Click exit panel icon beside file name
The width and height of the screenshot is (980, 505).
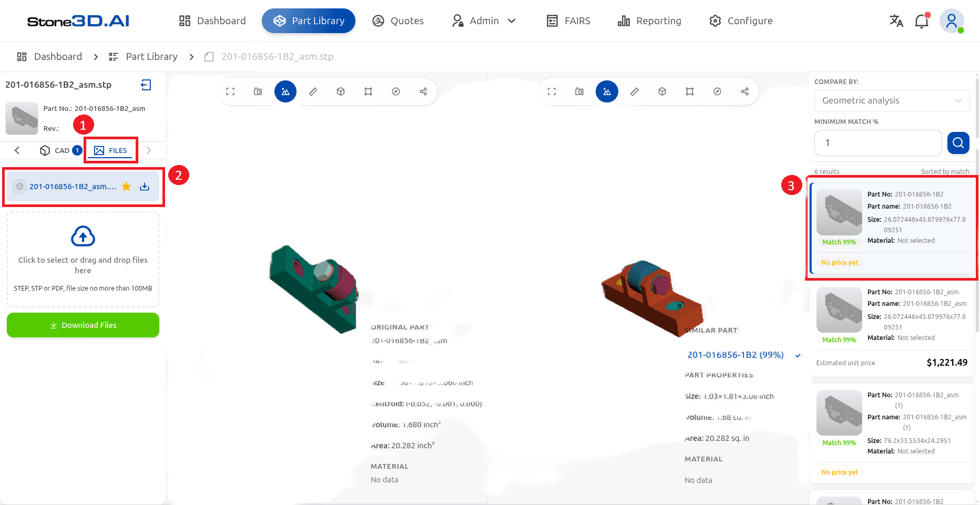pos(146,85)
